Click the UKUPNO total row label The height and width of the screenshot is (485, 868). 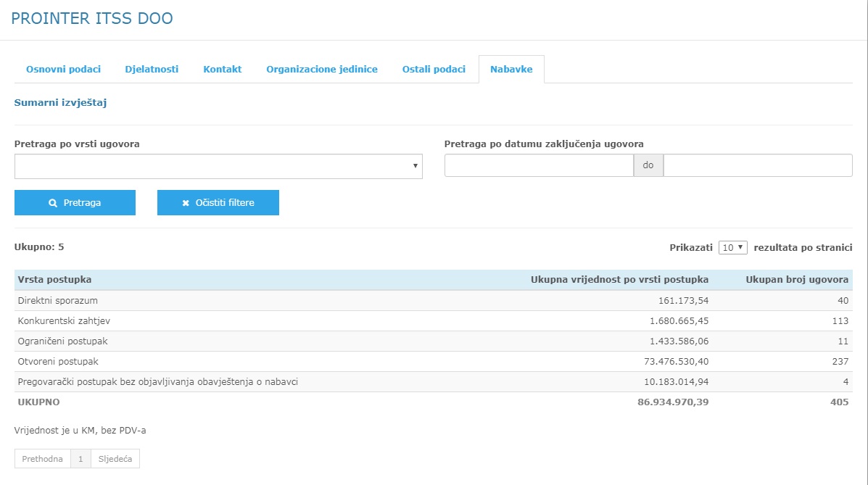[x=38, y=402]
